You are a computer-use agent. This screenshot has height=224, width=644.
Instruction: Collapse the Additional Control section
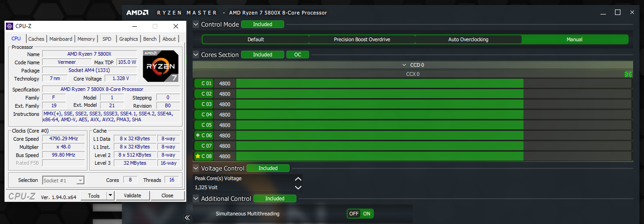196,199
